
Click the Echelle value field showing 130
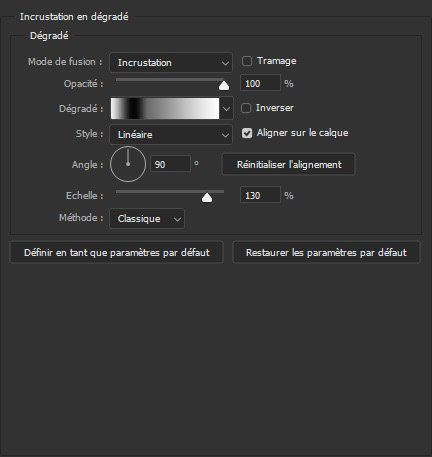click(260, 195)
